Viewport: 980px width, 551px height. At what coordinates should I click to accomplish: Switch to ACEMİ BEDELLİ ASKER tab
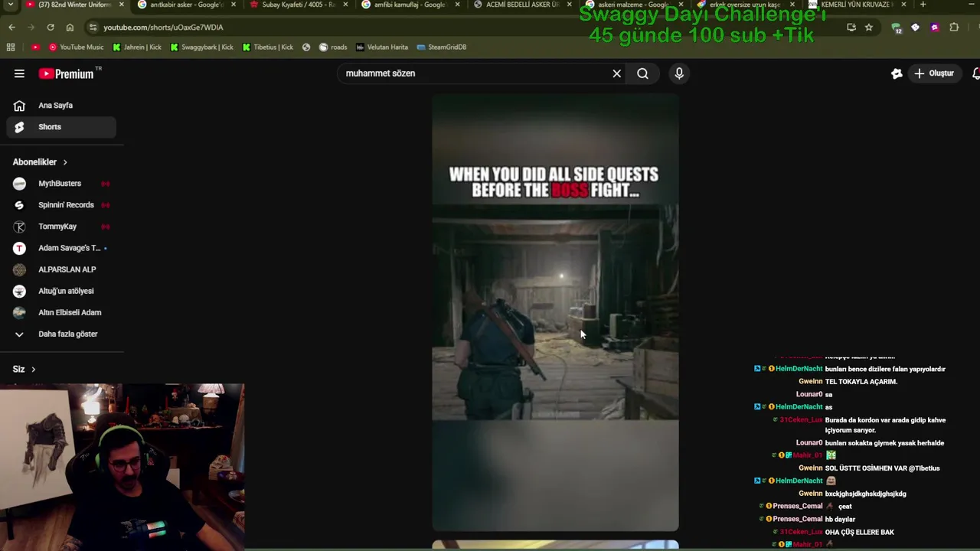pyautogui.click(x=522, y=5)
